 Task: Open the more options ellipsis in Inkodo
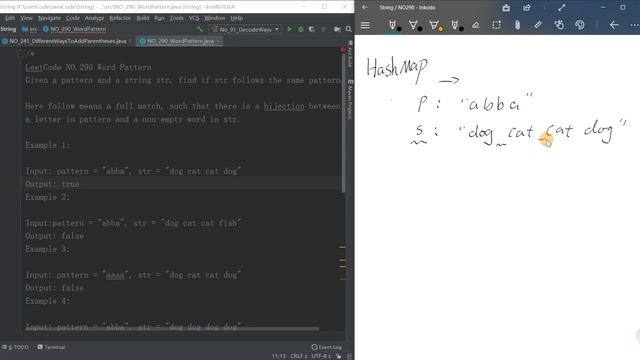pyautogui.click(x=634, y=25)
